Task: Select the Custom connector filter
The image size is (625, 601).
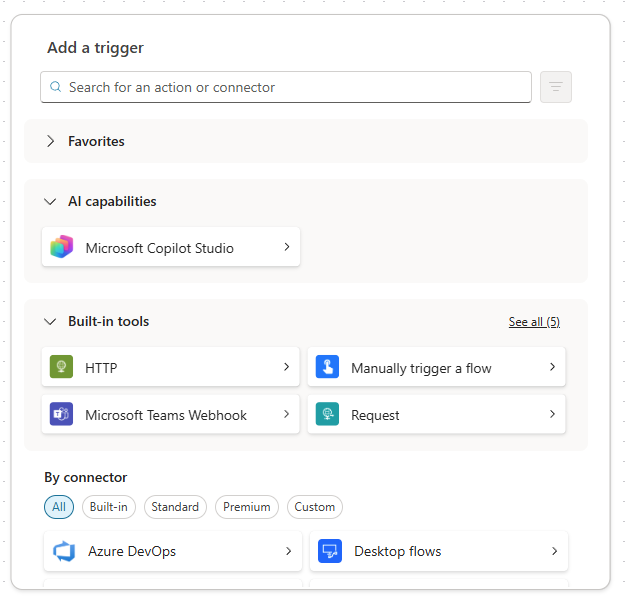Action: (x=315, y=507)
